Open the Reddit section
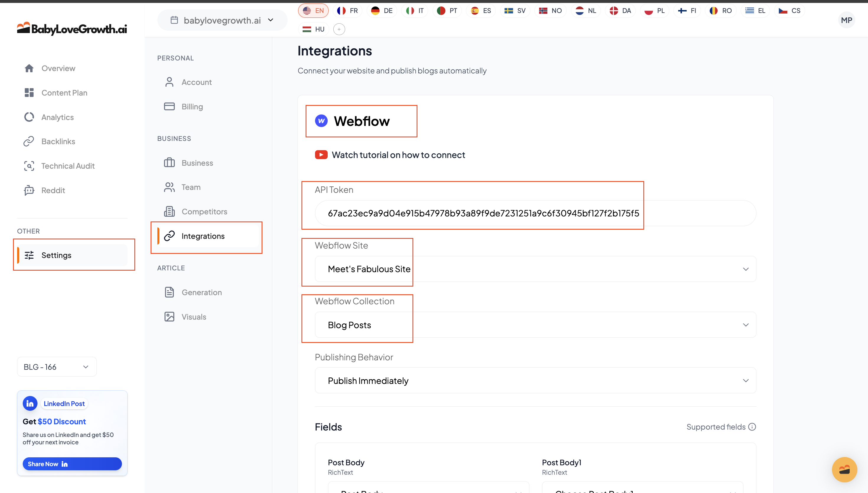 tap(53, 190)
